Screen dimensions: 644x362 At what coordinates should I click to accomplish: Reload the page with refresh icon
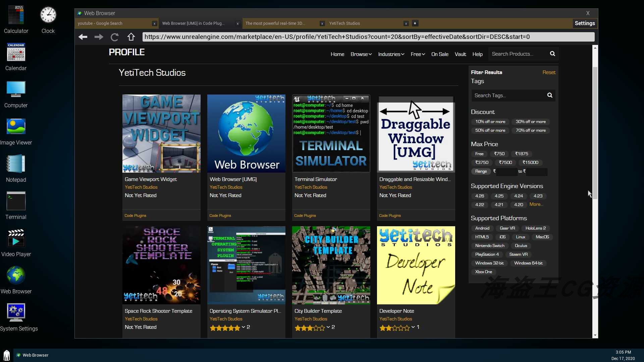[x=115, y=37]
